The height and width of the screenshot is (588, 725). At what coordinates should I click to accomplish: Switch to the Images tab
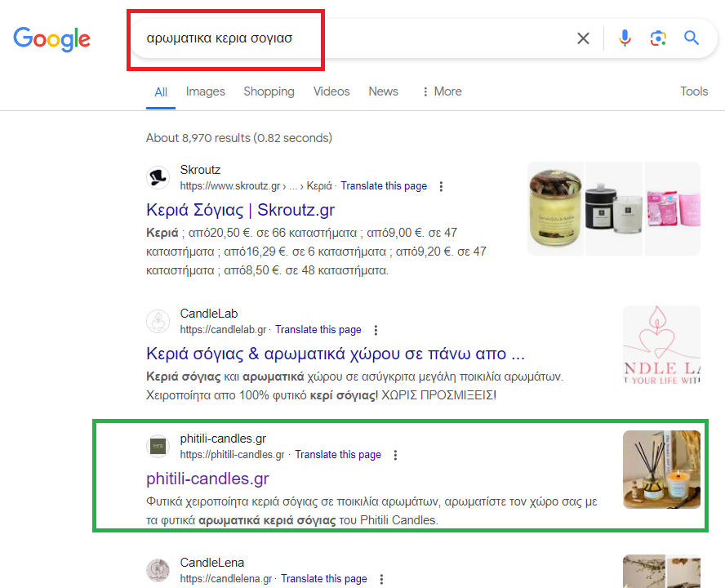205,91
